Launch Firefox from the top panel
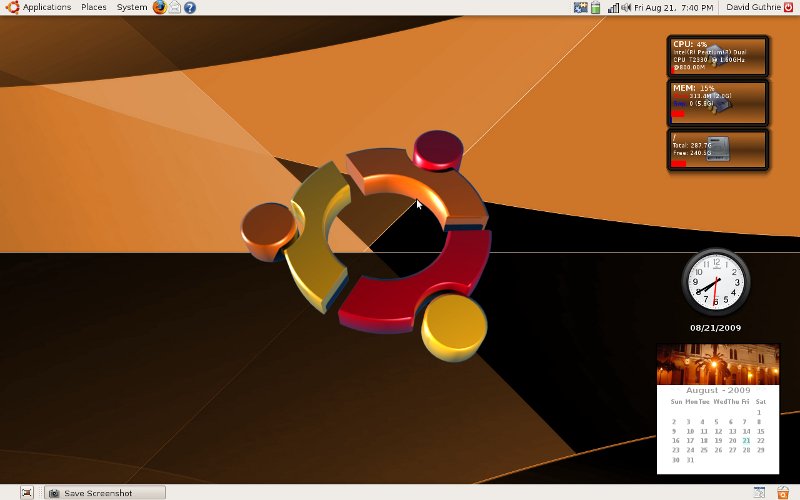Image resolution: width=800 pixels, height=500 pixels. pyautogui.click(x=160, y=7)
